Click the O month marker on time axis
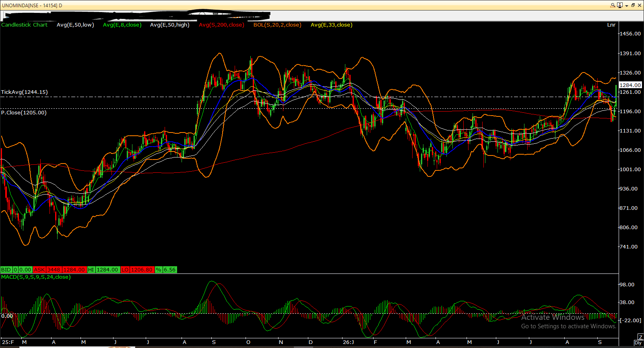 (x=248, y=342)
